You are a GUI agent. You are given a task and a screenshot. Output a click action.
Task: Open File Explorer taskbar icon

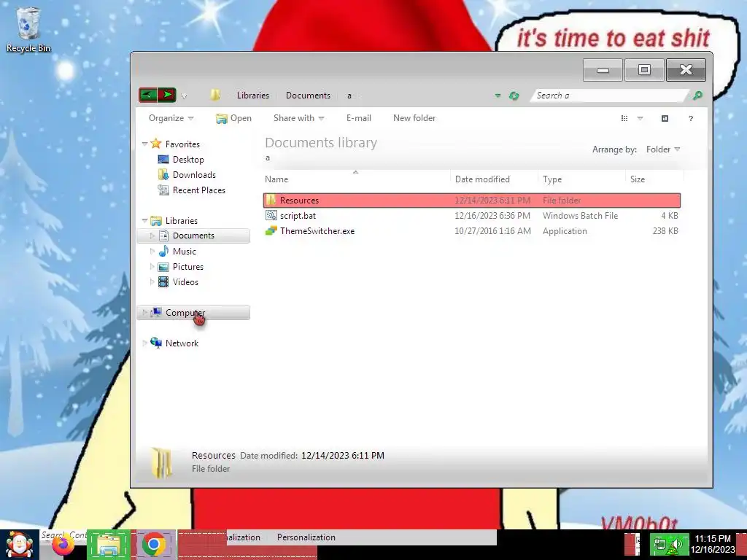pos(109,545)
